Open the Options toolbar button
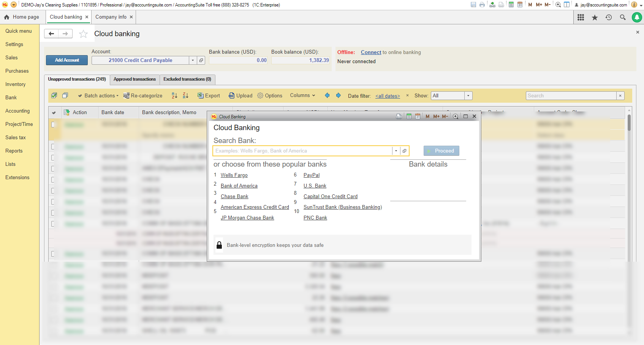 [x=270, y=95]
